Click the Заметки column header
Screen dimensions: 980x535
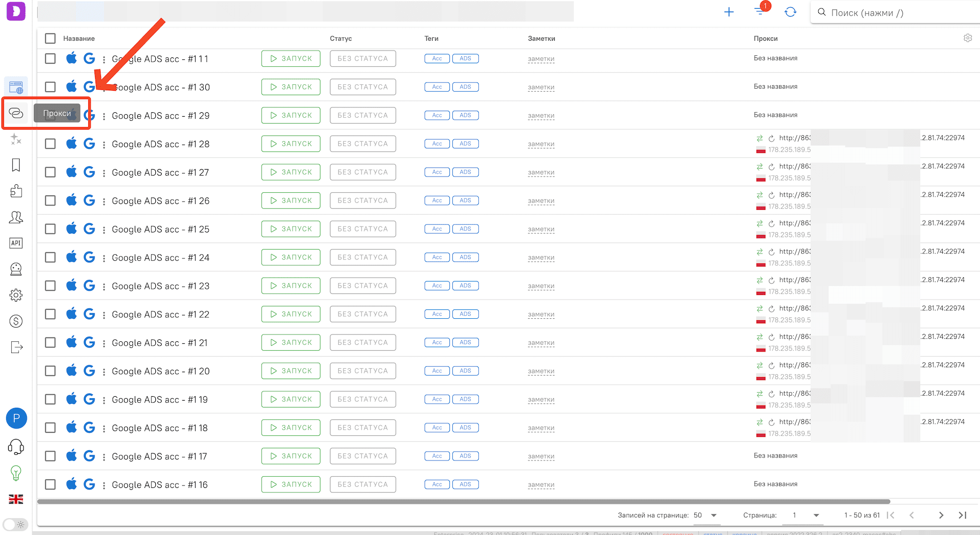click(541, 38)
